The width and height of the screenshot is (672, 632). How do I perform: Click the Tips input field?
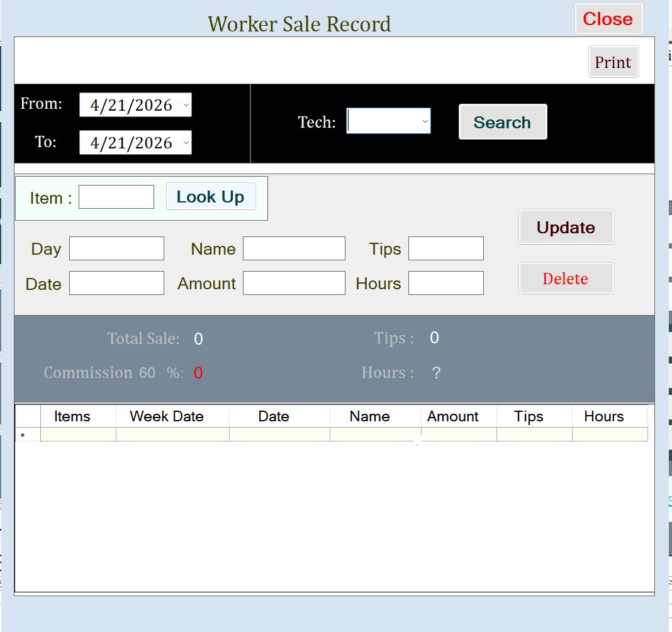pos(445,248)
